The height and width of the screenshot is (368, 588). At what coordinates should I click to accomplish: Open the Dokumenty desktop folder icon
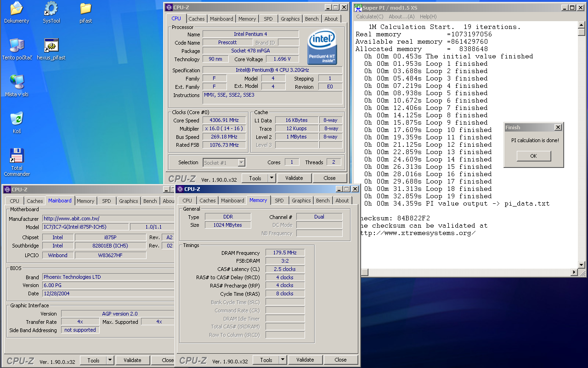17,12
